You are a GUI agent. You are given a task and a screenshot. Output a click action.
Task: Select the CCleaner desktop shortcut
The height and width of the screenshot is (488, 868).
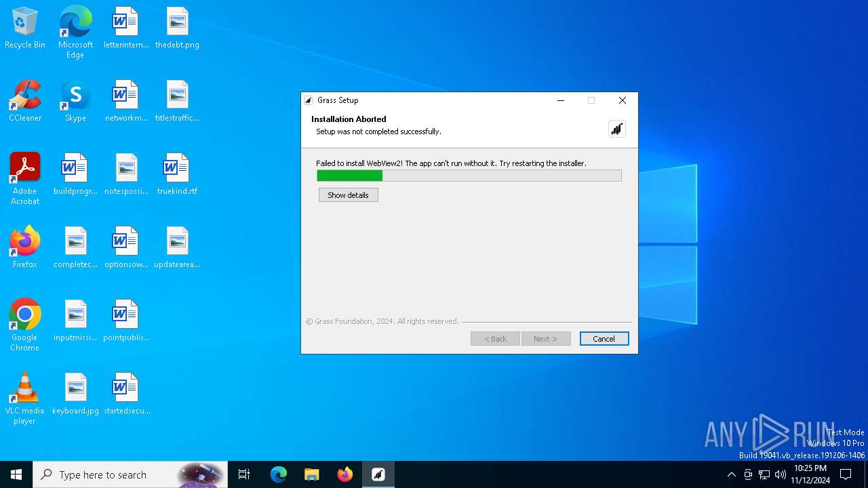tap(25, 102)
